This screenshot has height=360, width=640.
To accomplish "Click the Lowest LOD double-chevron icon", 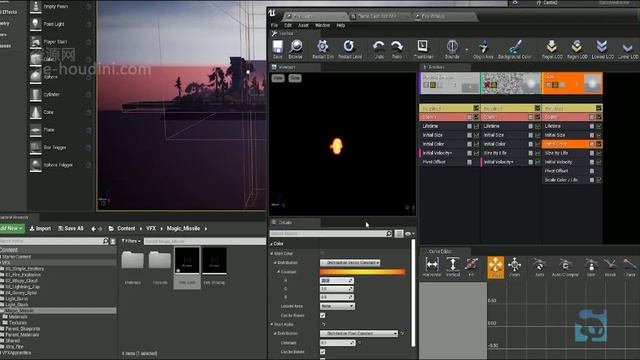I will [x=602, y=47].
